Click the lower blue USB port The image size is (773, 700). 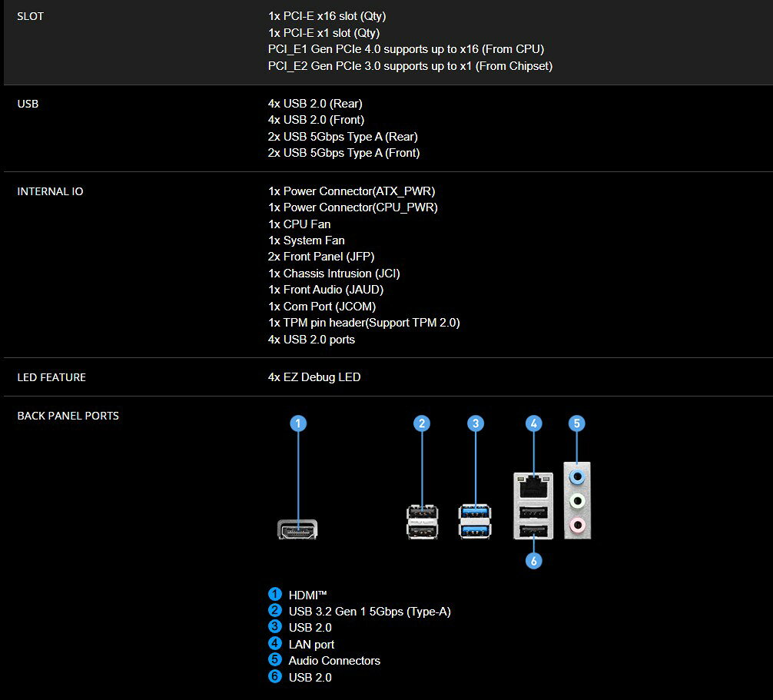[x=475, y=530]
